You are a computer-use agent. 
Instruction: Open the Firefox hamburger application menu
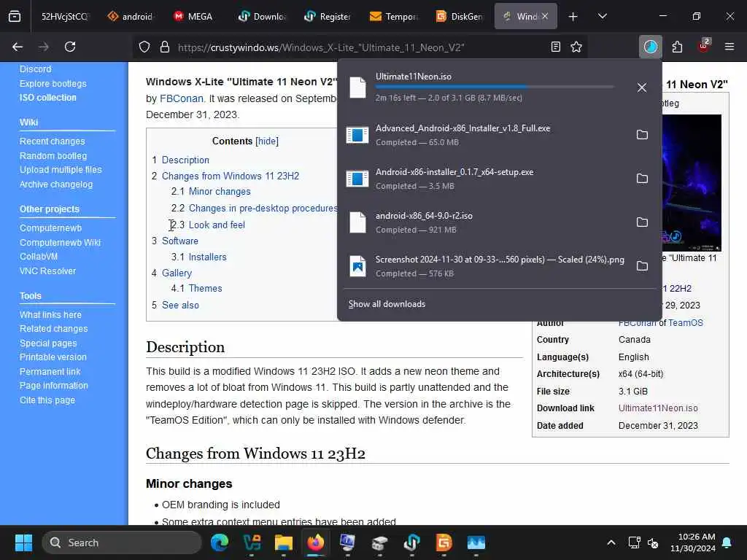pos(729,47)
